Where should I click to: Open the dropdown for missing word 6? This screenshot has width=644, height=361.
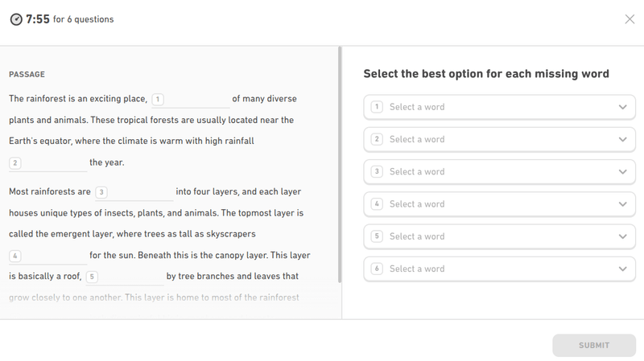coord(499,269)
